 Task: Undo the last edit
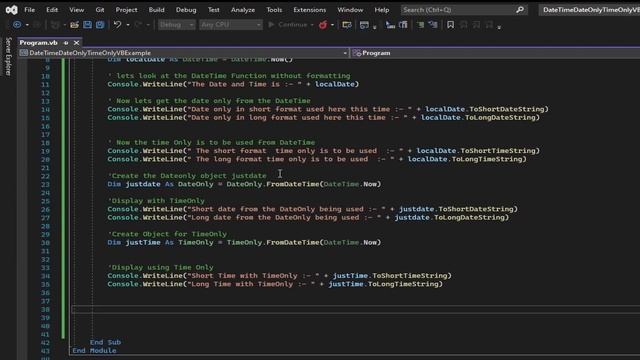(118, 25)
